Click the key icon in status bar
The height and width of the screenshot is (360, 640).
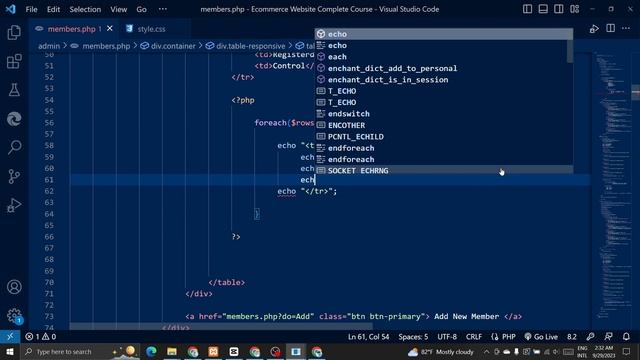pyautogui.click(x=590, y=337)
